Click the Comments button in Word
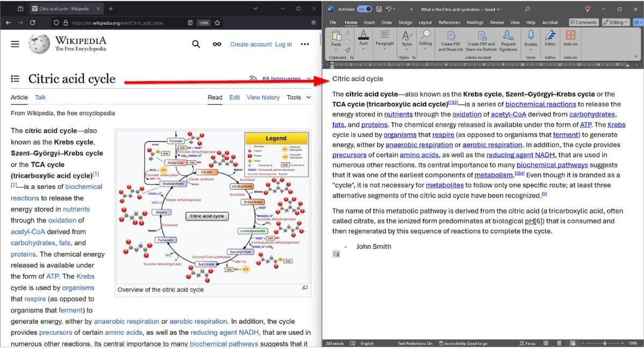This screenshot has width=644, height=348. point(583,22)
